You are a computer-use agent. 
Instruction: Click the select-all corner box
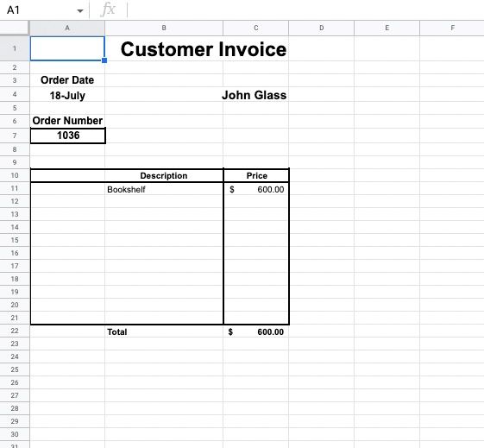[15, 28]
